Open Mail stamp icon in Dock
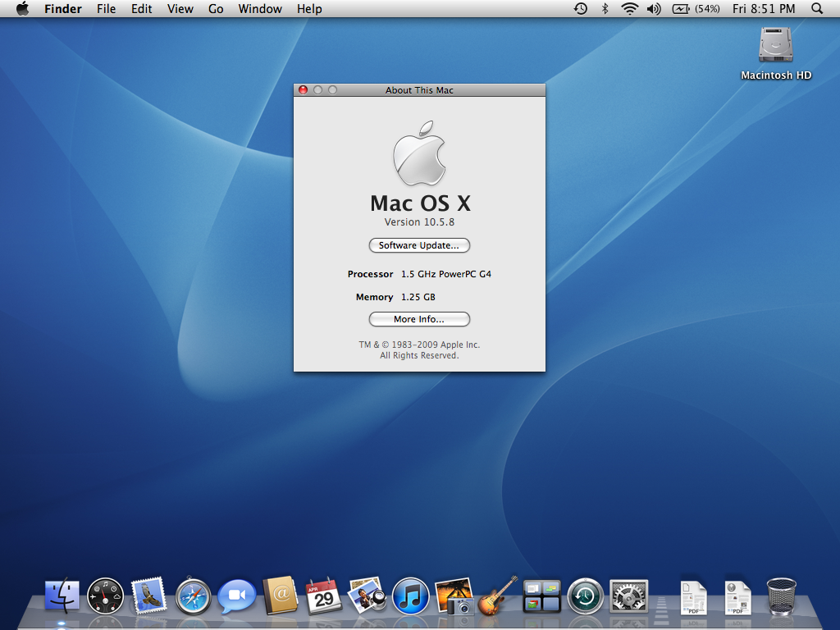 tap(149, 596)
